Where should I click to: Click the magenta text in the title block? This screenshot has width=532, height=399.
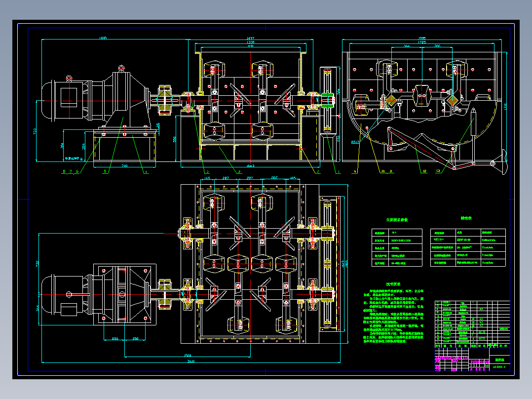click(452, 360)
